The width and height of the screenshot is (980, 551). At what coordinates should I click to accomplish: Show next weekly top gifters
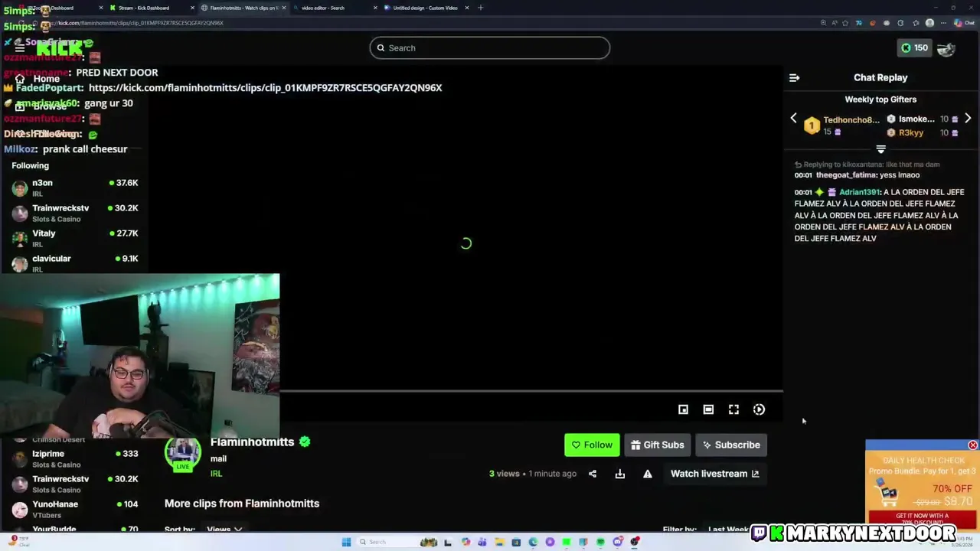968,119
